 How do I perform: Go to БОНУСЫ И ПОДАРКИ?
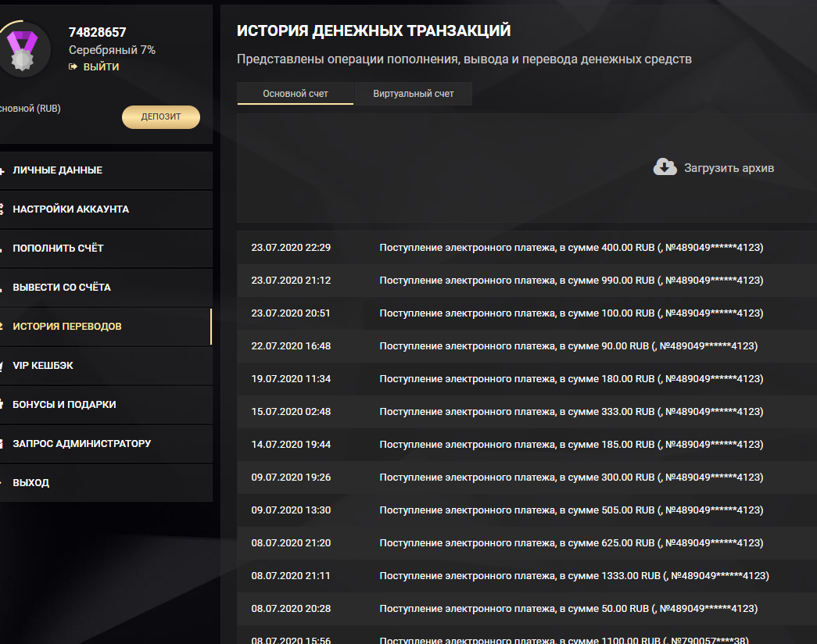pyautogui.click(x=64, y=405)
